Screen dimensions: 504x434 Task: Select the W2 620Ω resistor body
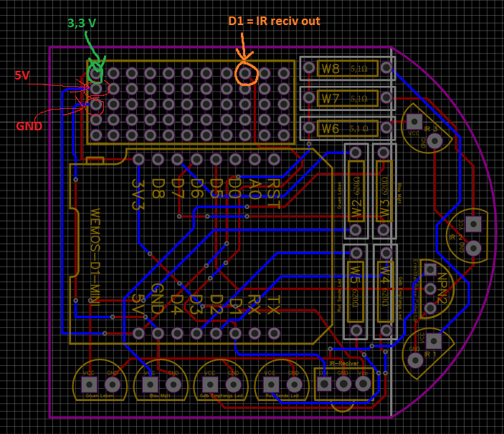[x=356, y=191]
